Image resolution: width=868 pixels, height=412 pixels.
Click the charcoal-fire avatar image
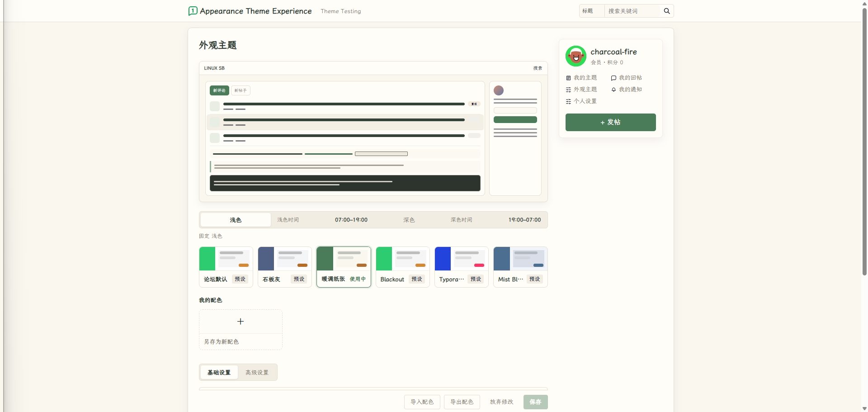click(x=576, y=56)
